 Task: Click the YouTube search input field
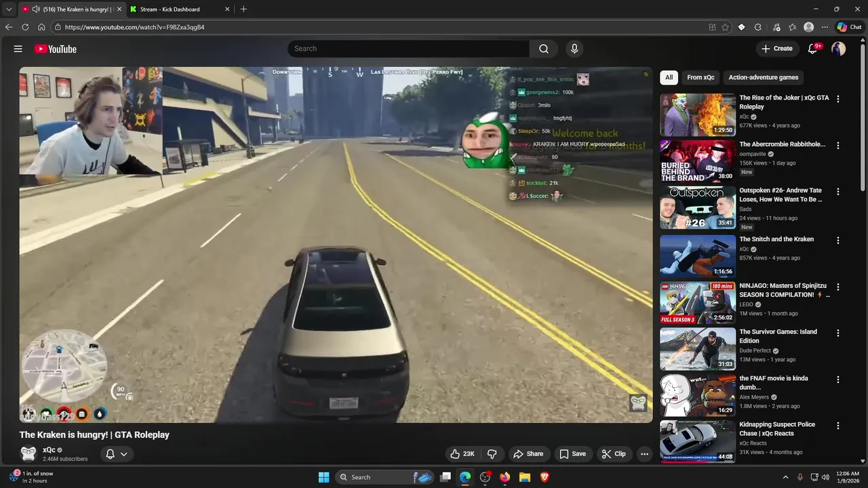(408, 49)
